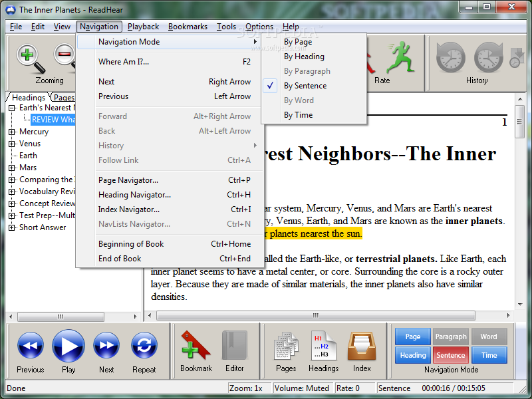Expand the Concept Review tree node
This screenshot has width=532, height=399.
[12, 204]
